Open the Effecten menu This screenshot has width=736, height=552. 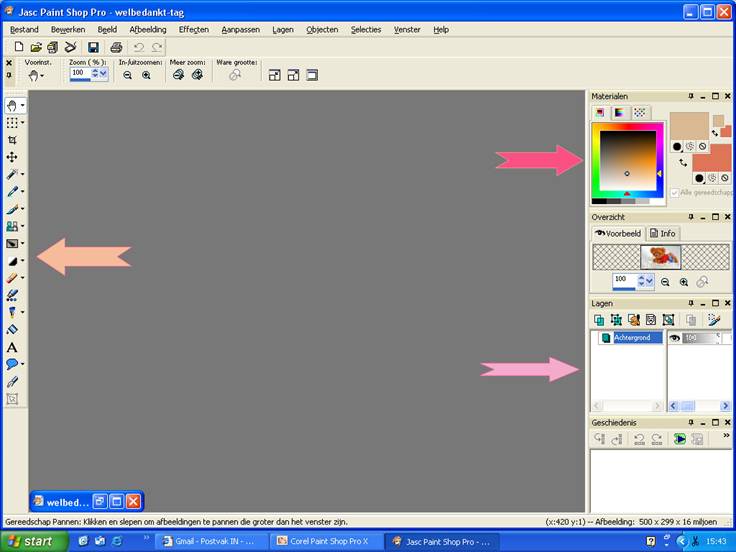click(x=194, y=30)
